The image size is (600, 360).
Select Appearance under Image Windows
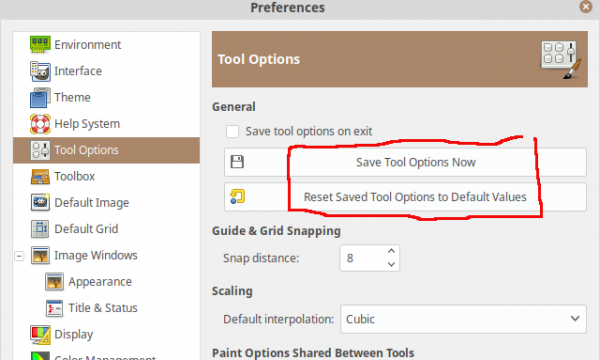(x=100, y=282)
